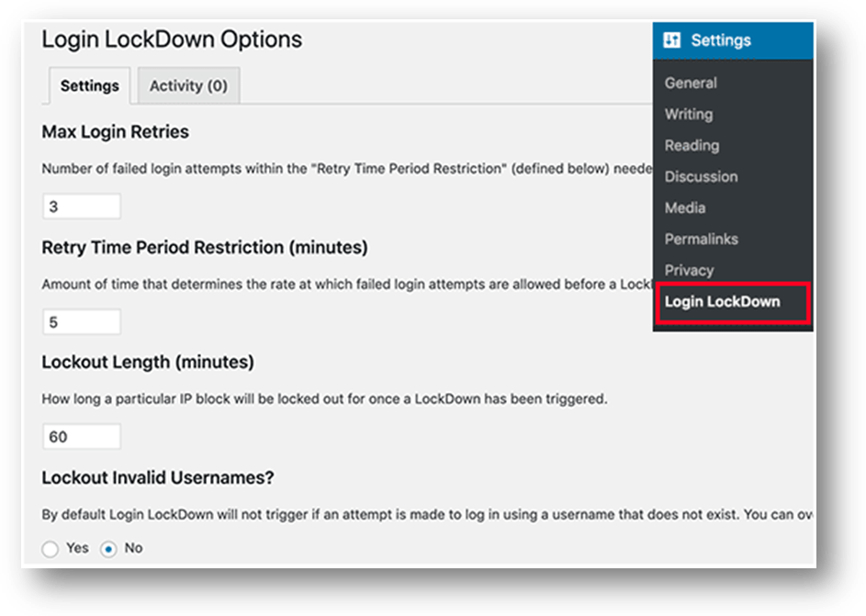Image resolution: width=866 pixels, height=616 pixels.
Task: Click the Settings sliders icon in sidebar
Action: coord(671,39)
